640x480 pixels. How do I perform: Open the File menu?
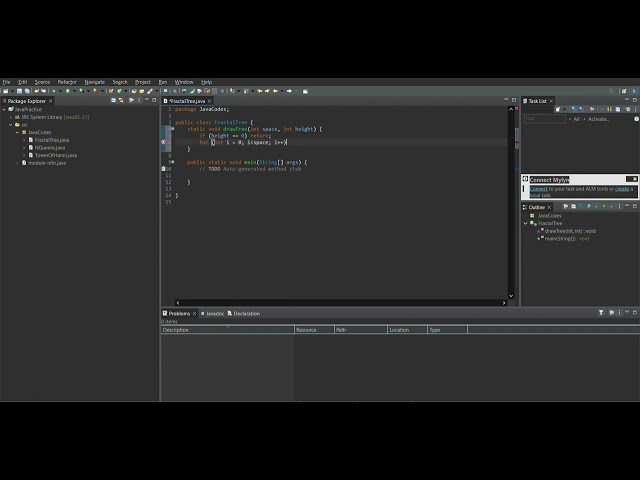click(6, 82)
